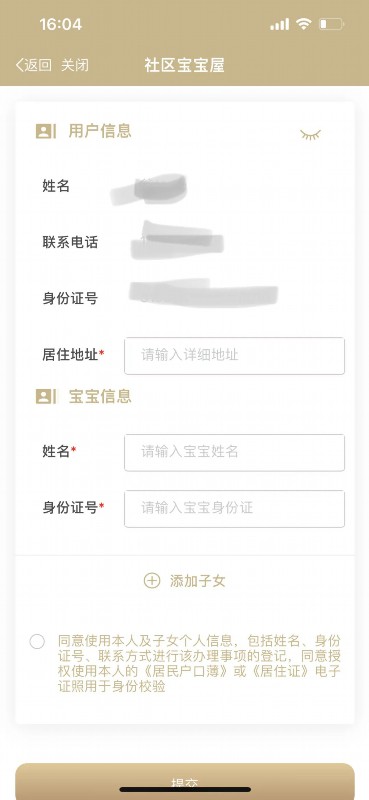Tap the battery indicator icon
369x800 pixels.
[x=331, y=24]
